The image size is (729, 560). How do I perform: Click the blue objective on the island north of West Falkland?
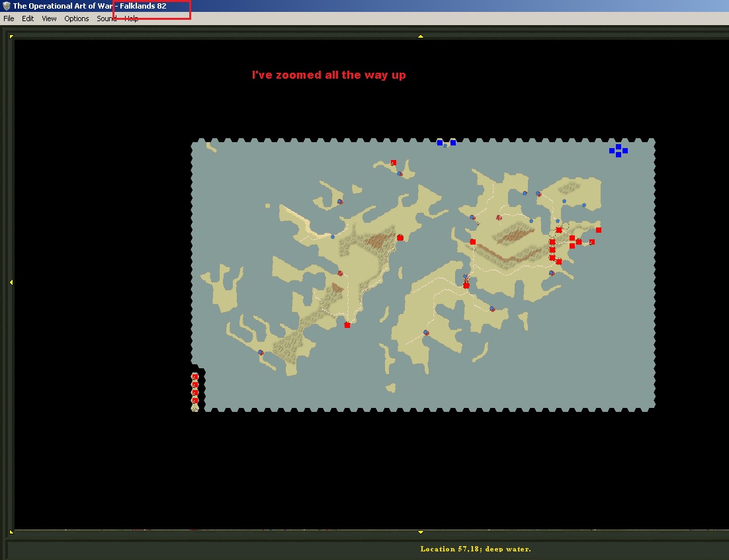tap(340, 201)
